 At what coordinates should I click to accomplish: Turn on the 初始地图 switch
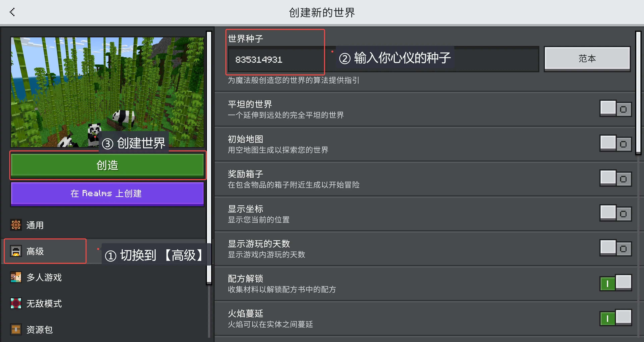tap(615, 144)
